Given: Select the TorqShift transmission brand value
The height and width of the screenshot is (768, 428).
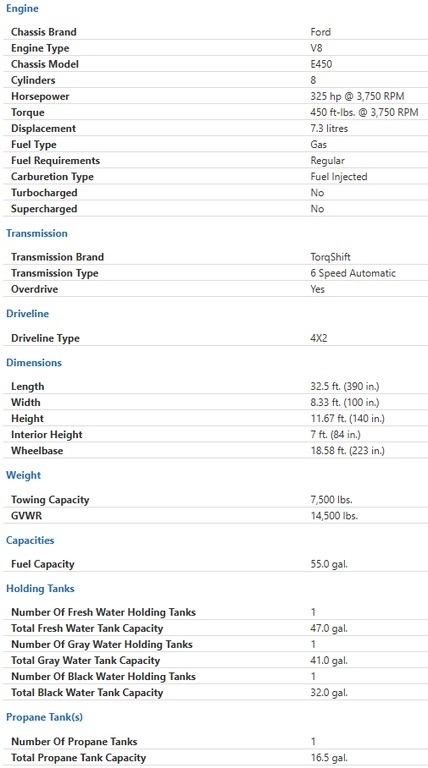Looking at the screenshot, I should point(331,257).
